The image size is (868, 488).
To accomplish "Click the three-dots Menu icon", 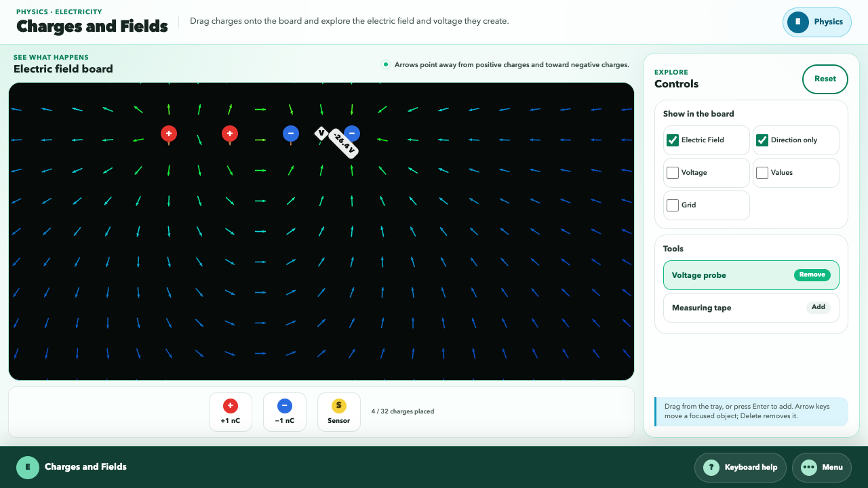I will pos(808,467).
